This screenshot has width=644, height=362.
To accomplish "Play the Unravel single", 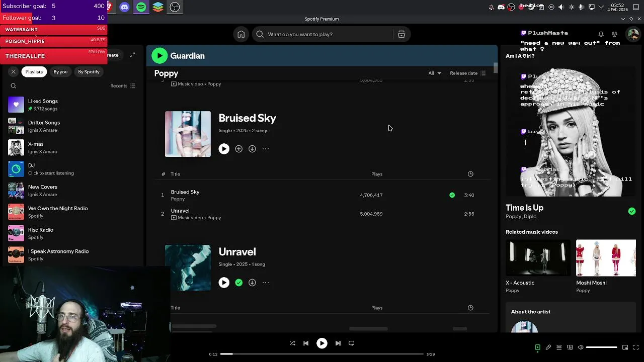I will [x=224, y=283].
